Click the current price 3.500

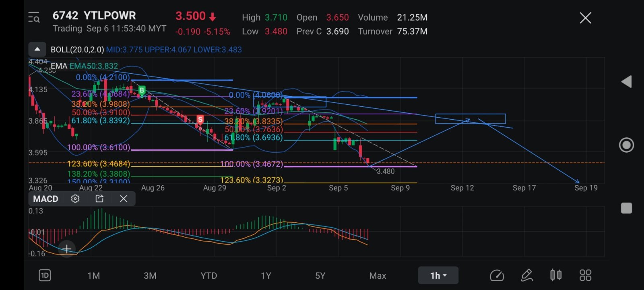[x=190, y=16]
